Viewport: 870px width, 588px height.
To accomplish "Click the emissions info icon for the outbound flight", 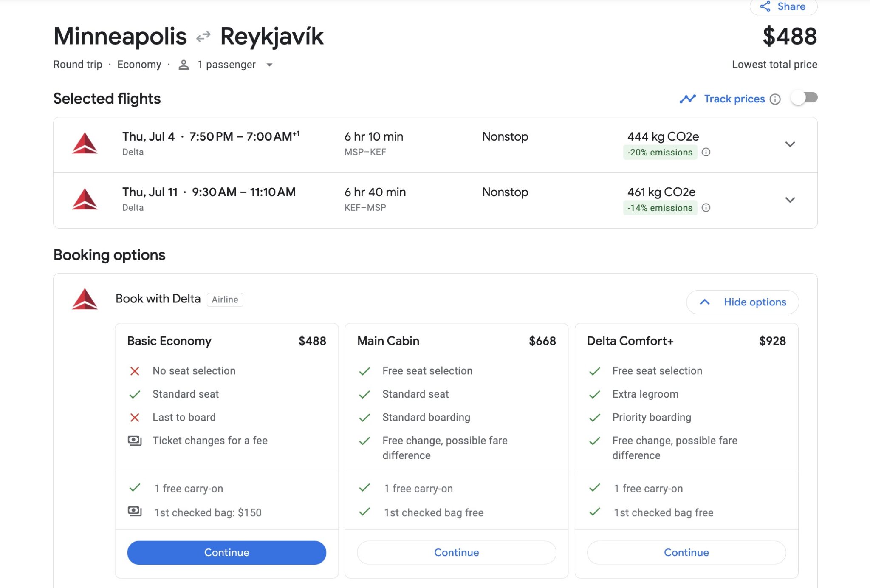I will click(706, 152).
